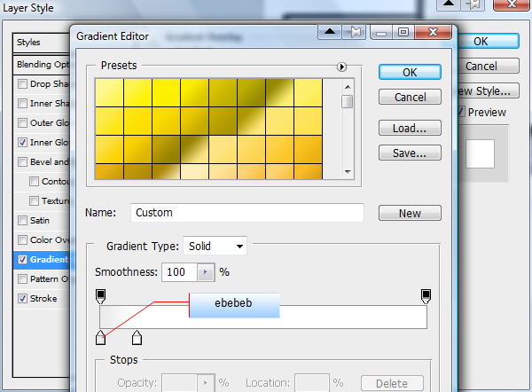532x392 pixels.
Task: Click the Save... button
Action: 410,153
